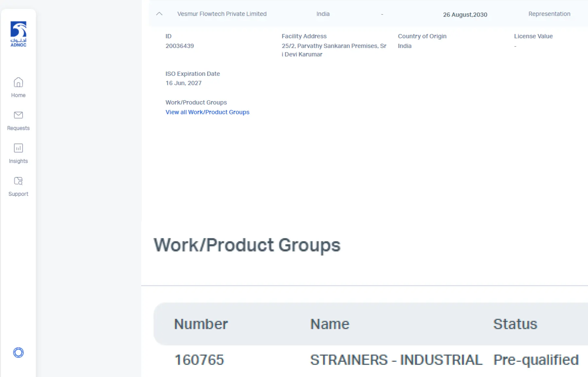This screenshot has width=588, height=377.
Task: Click the Vesmur Flowtech Private Limited name
Action: (222, 14)
